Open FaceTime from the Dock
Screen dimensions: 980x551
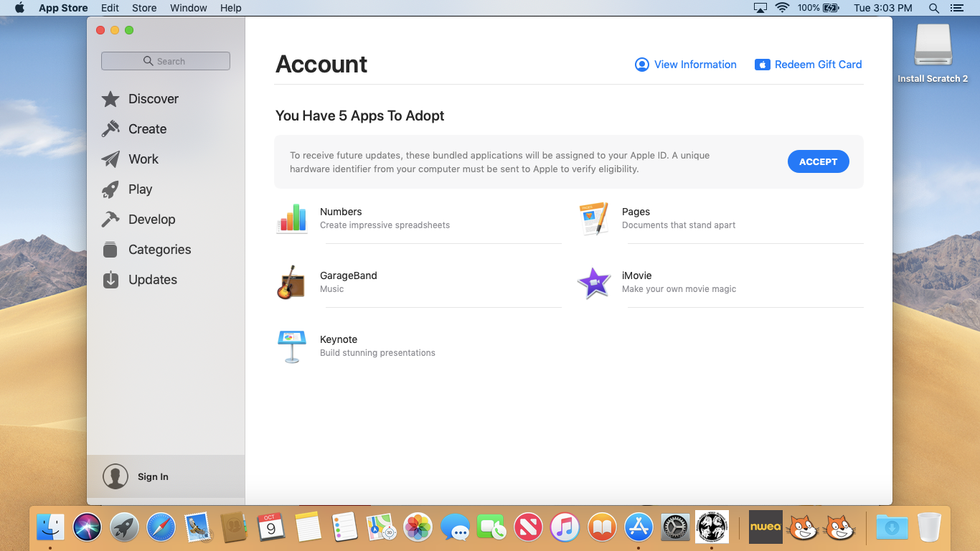click(x=491, y=528)
